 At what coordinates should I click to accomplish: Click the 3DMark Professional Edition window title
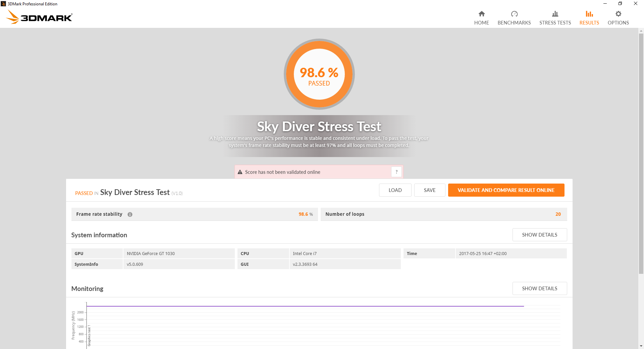point(33,4)
